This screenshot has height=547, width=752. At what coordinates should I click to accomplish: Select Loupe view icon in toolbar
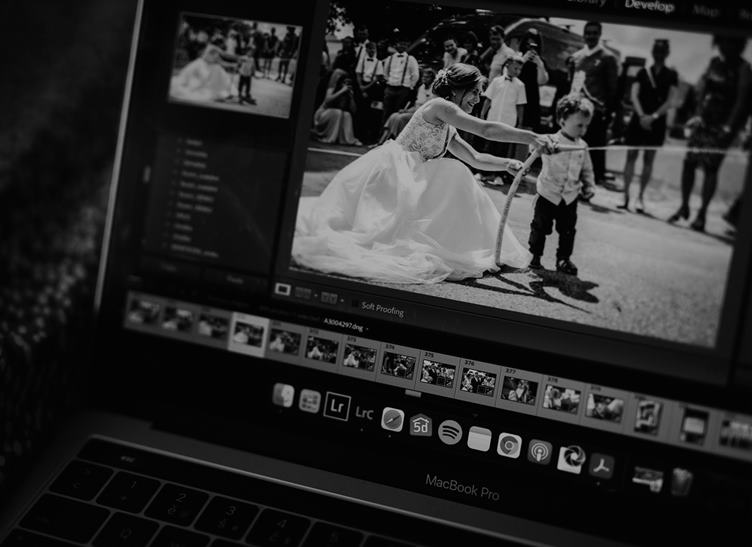(282, 290)
